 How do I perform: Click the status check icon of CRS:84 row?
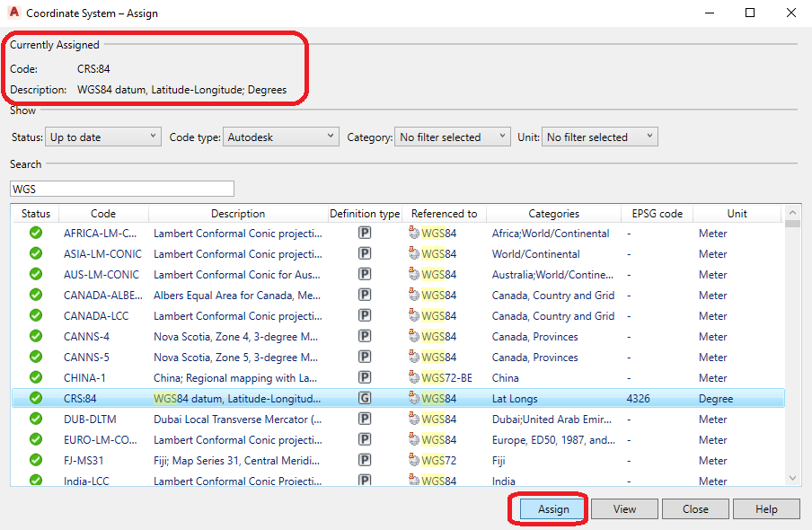[x=36, y=399]
